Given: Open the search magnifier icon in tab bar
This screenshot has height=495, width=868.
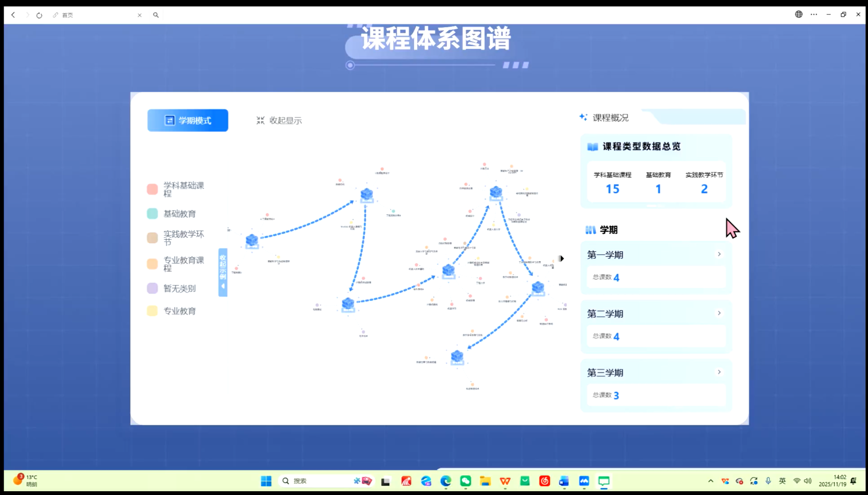Looking at the screenshot, I should 156,15.
